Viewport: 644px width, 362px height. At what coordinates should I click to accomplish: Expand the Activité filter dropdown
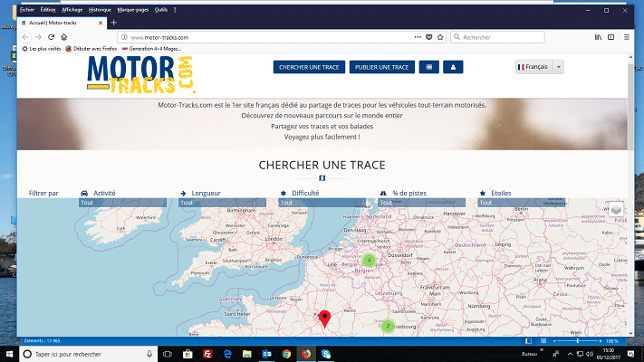[124, 203]
